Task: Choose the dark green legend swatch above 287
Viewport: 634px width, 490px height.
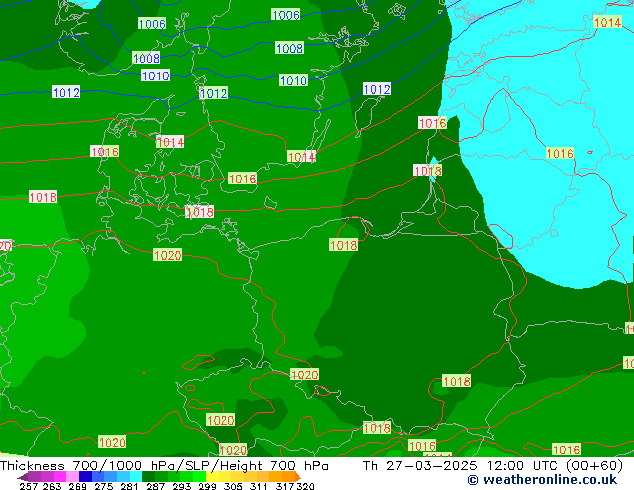Action: pos(148,477)
